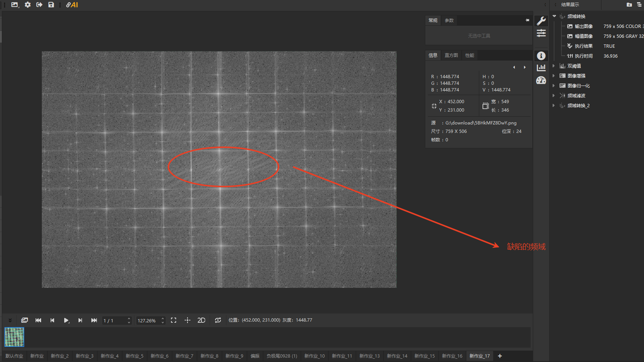
Task: Expand the 频域滤波 tree node
Action: click(x=554, y=96)
